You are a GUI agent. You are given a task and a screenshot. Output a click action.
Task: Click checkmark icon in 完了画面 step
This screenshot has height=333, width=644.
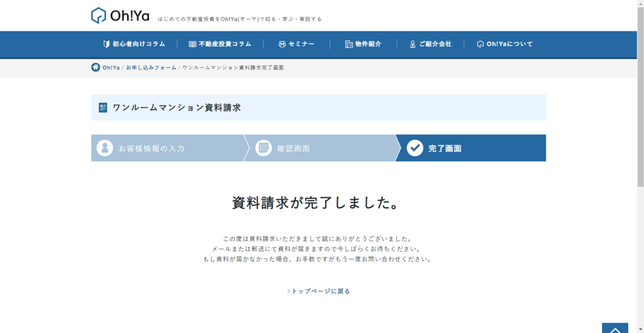coord(415,148)
